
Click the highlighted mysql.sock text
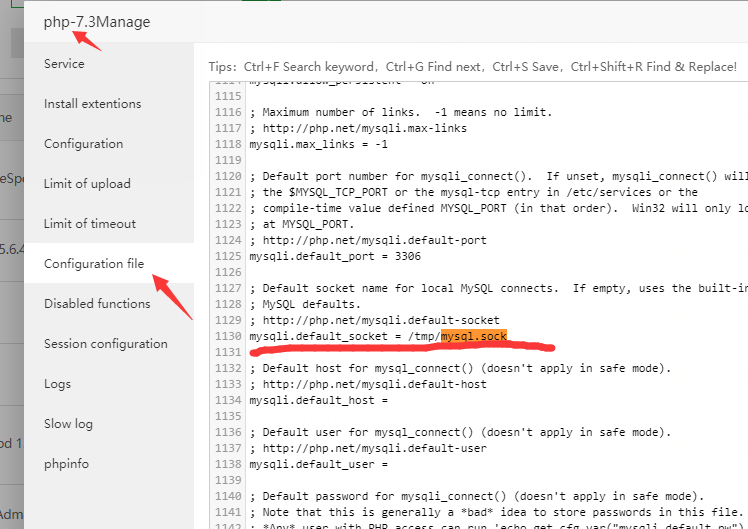coord(474,336)
